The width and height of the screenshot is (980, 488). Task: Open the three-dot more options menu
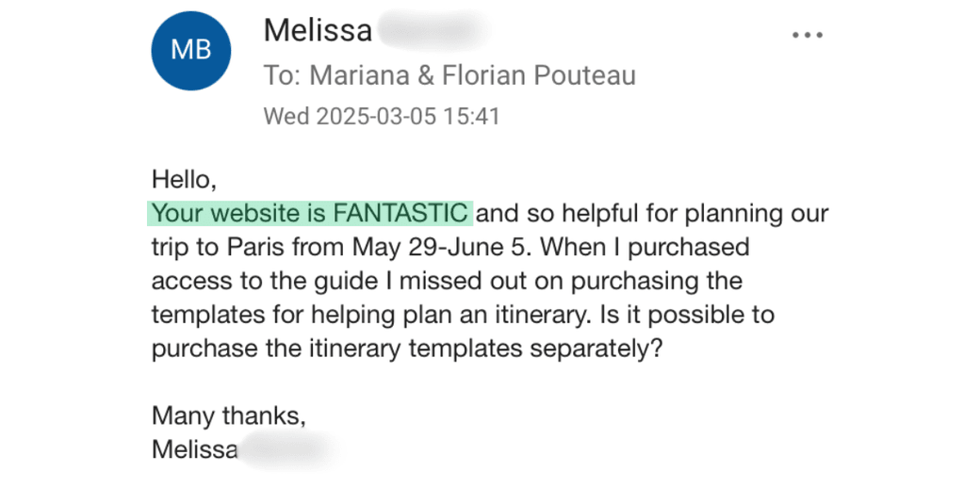[808, 35]
